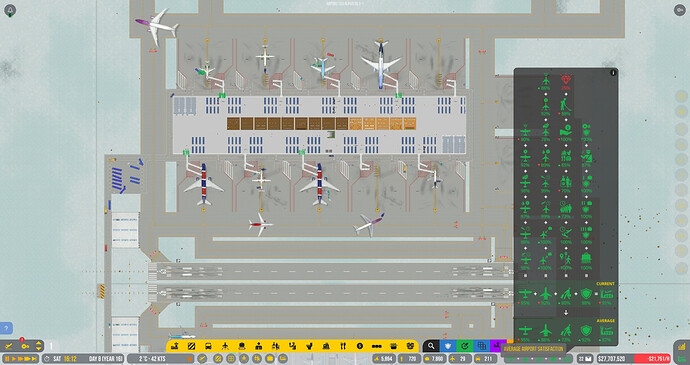
Task: Toggle the last round overlay button
Action: 283,358
